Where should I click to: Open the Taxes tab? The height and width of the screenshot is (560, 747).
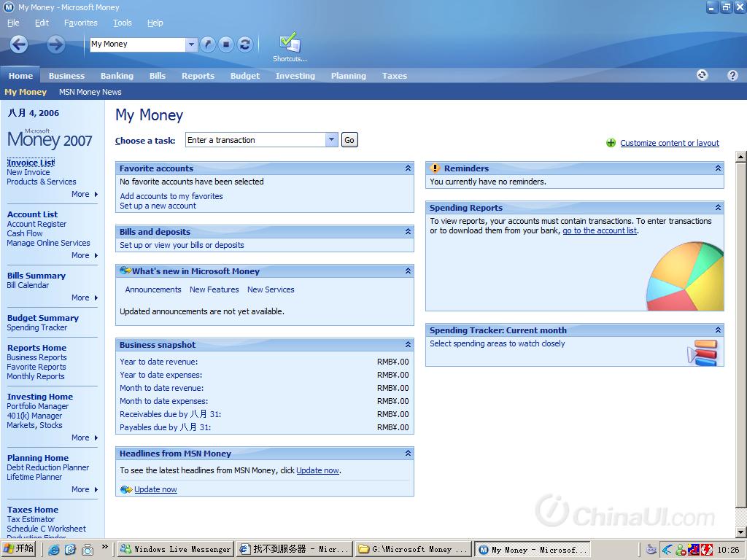[395, 76]
